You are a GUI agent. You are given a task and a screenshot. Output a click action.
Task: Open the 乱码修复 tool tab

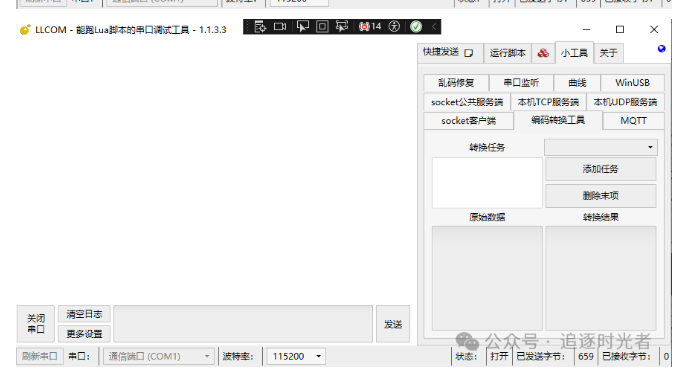(456, 83)
